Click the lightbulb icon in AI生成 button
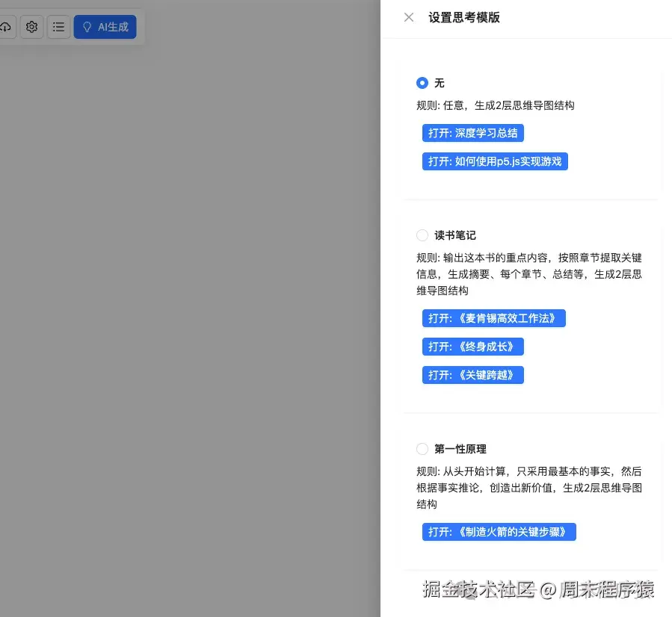Image resolution: width=672 pixels, height=617 pixels. click(x=87, y=27)
